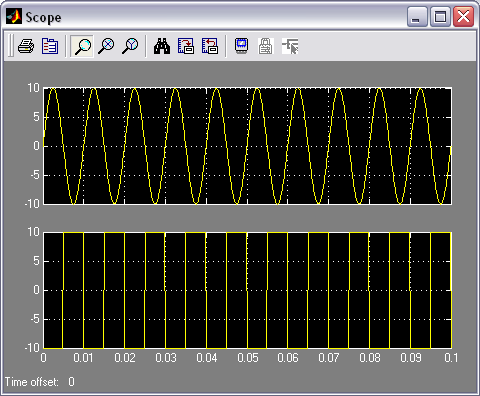Screen dimensions: 480x396
Task: Click the grayed lock axes selection icon
Action: (x=266, y=46)
